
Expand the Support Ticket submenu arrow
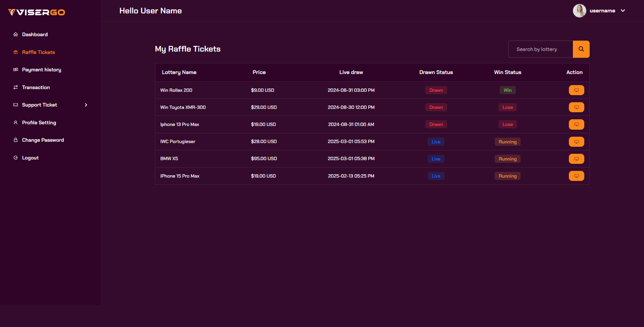[86, 105]
